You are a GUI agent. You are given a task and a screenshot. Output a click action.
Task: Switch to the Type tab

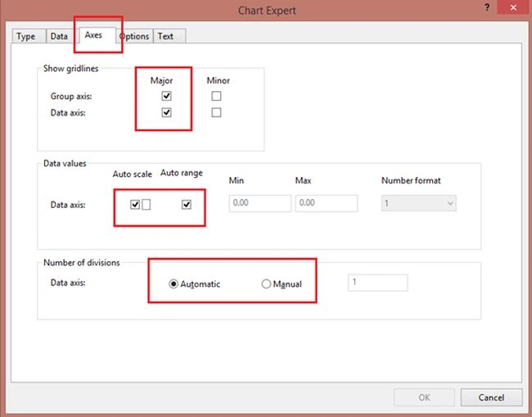29,36
